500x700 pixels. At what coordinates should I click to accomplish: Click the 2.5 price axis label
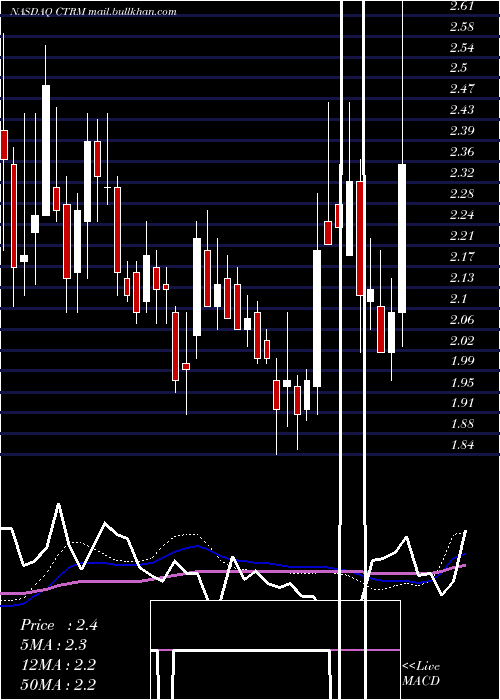(458, 68)
